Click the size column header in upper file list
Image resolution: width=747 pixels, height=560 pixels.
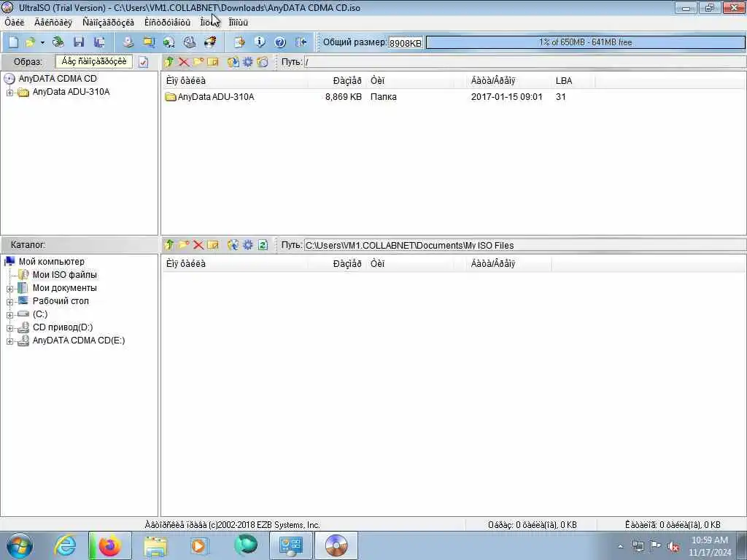click(336, 80)
